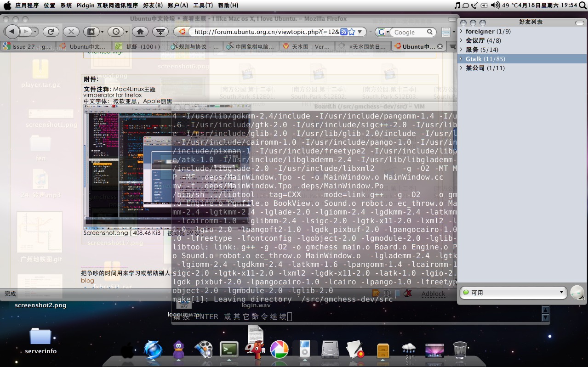Open the 系统 menu

(66, 5)
